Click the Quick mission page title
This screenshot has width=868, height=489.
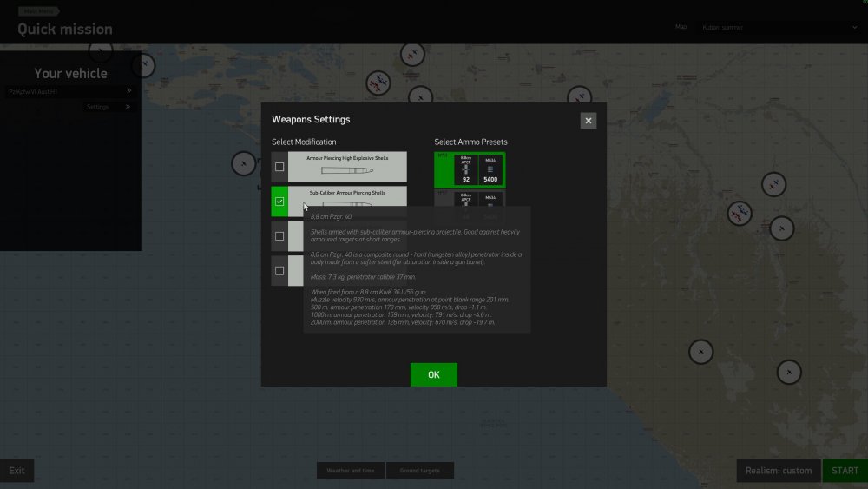[65, 30]
